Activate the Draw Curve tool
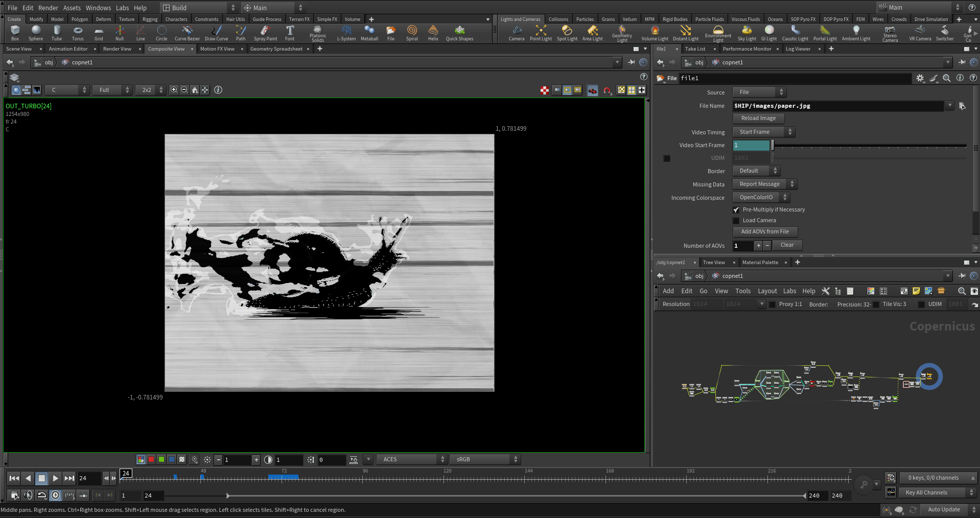This screenshot has height=518, width=980. [217, 33]
